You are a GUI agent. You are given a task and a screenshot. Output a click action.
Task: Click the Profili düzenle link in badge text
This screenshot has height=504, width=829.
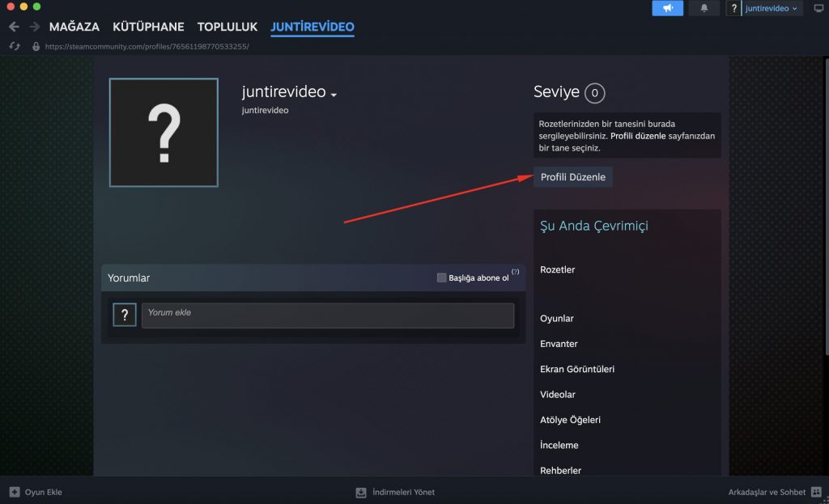coord(638,136)
